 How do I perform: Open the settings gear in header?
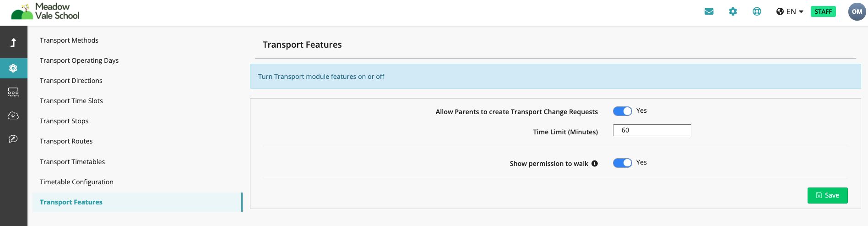coord(733,11)
